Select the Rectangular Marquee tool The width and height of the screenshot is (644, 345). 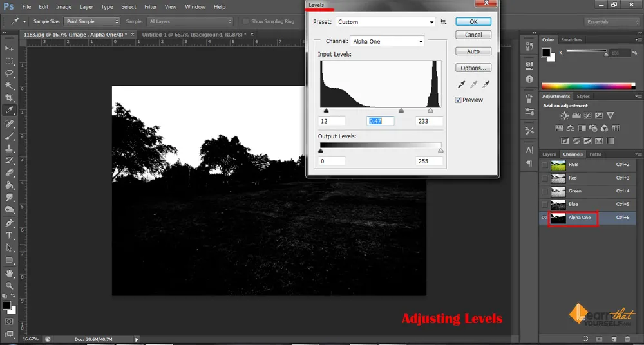coord(9,61)
